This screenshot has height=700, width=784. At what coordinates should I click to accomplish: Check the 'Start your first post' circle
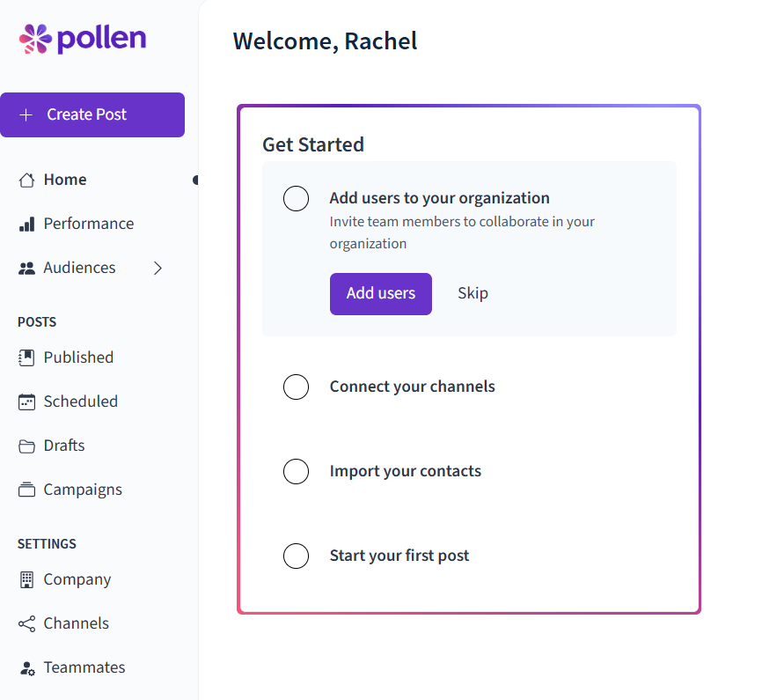(x=296, y=556)
